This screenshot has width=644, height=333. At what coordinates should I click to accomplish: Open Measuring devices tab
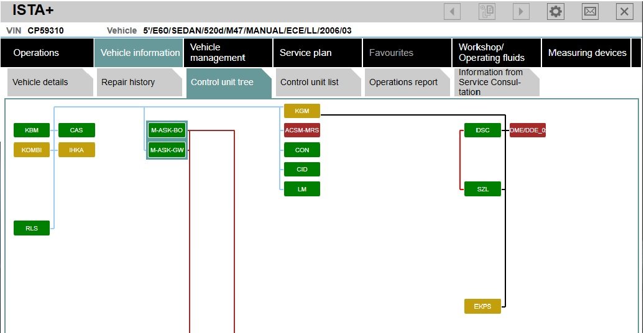(587, 53)
